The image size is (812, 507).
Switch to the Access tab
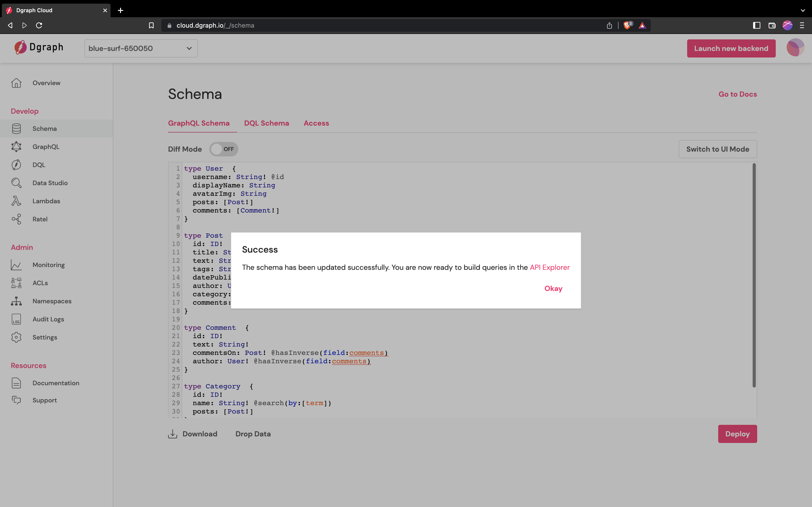click(x=316, y=123)
